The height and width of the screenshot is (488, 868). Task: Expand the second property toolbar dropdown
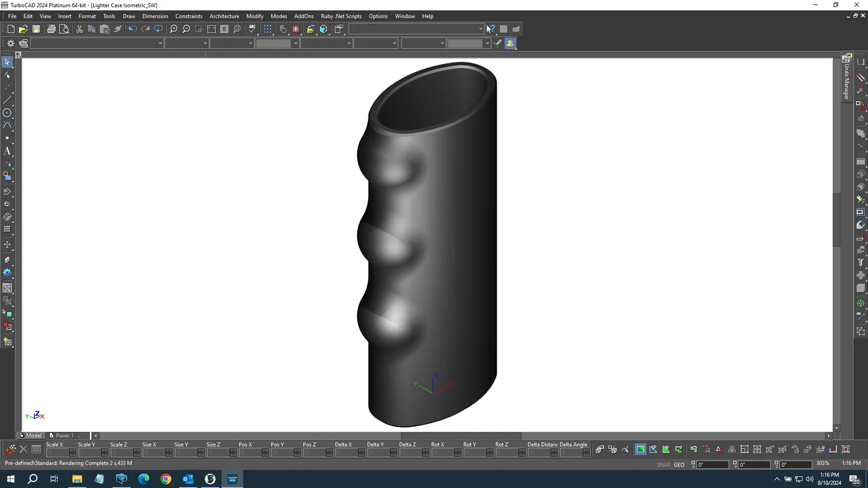click(205, 43)
